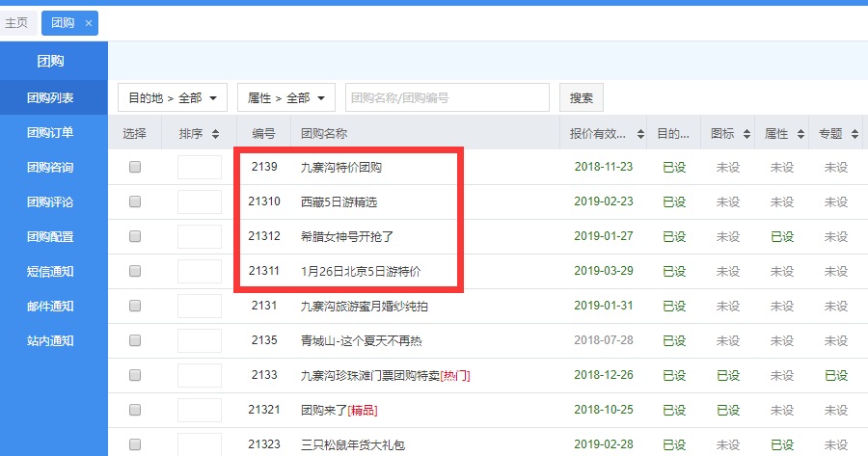
Task: Sort by 专题 column arrows
Action: pos(854,134)
